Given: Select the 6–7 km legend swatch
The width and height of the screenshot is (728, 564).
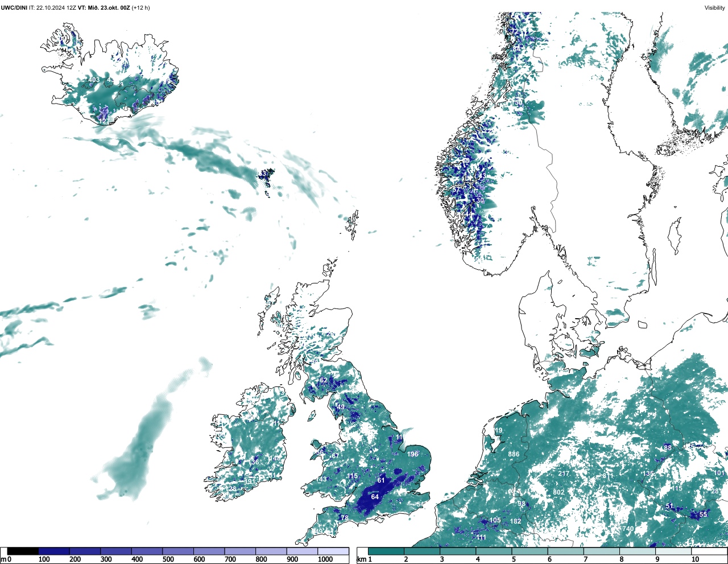Looking at the screenshot, I should click(x=565, y=551).
